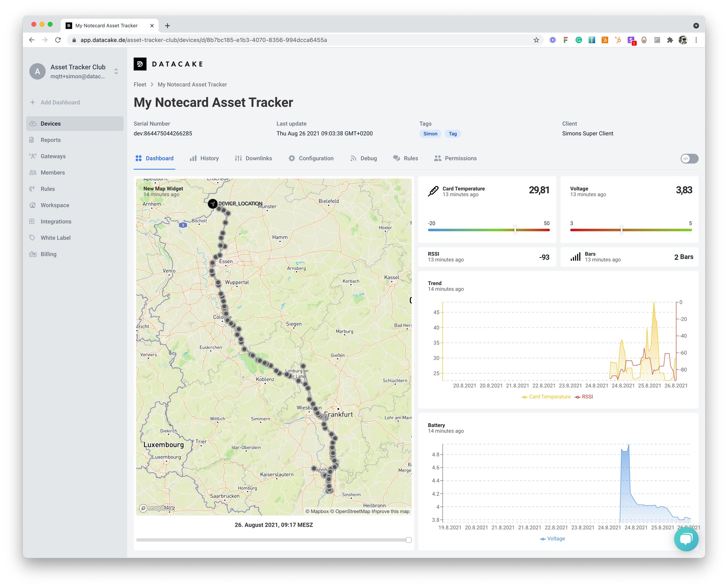The image size is (728, 588).
Task: Open the chat support bubble
Action: tap(686, 539)
